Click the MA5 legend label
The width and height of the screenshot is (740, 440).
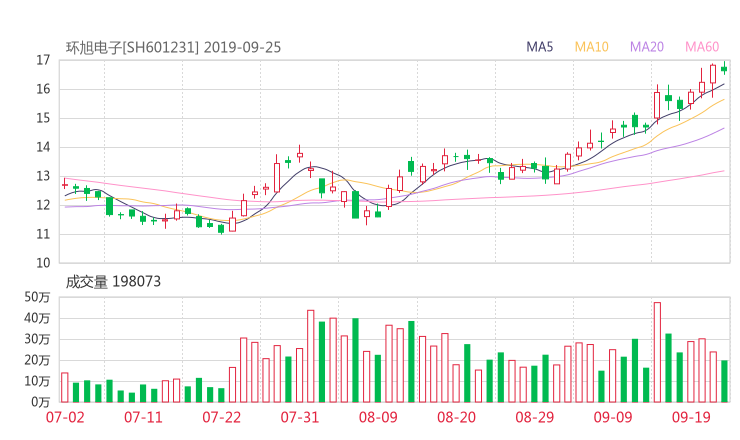pyautogui.click(x=539, y=47)
